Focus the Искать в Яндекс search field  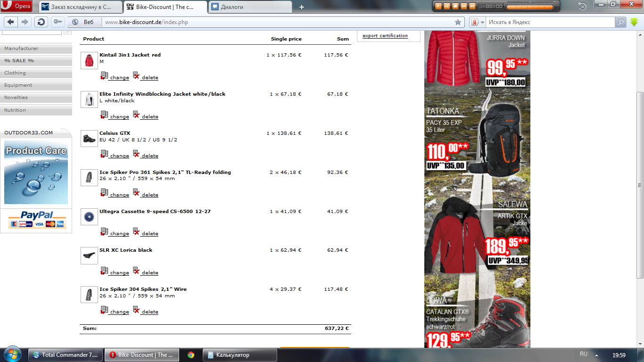coord(550,22)
